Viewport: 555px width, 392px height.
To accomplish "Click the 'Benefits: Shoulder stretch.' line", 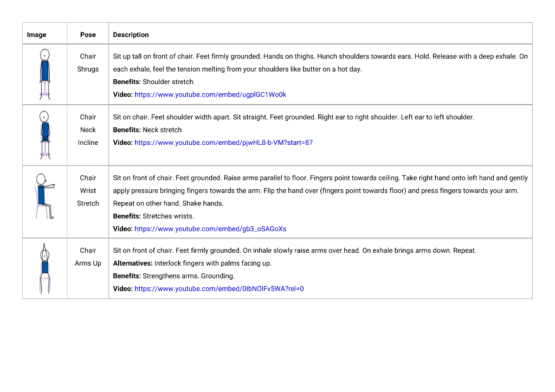I will click(x=154, y=82).
